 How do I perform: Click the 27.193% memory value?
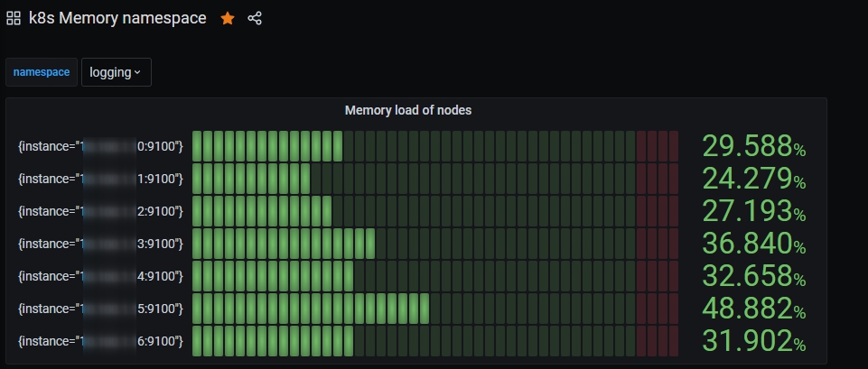point(753,211)
